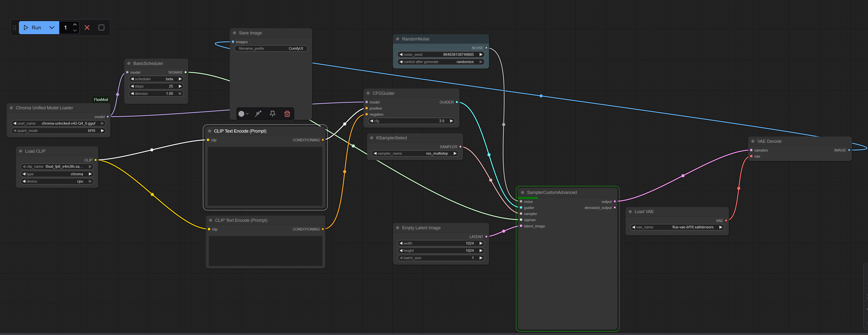Open the Run options dropdown chevron

coord(52,28)
